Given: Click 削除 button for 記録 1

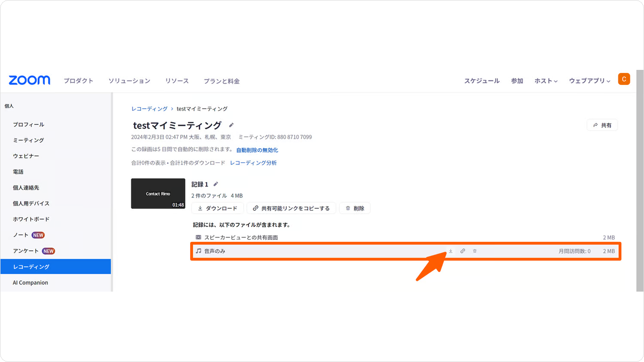Looking at the screenshot, I should pyautogui.click(x=355, y=208).
